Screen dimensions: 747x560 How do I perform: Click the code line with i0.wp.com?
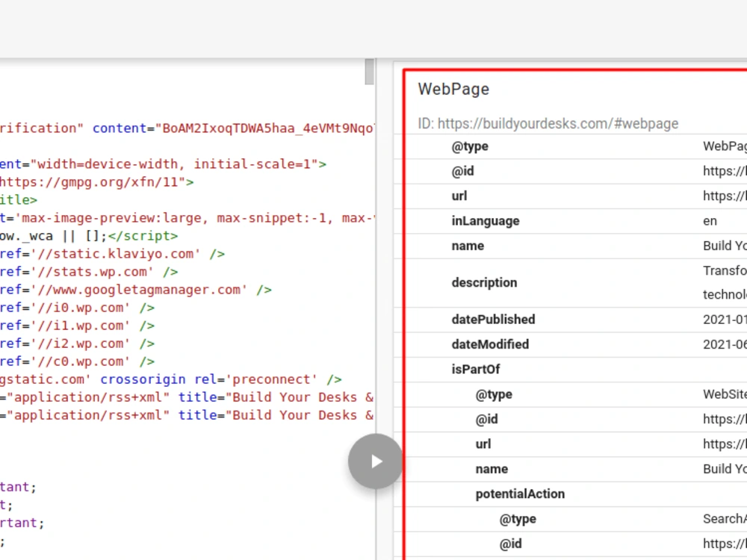tap(77, 308)
